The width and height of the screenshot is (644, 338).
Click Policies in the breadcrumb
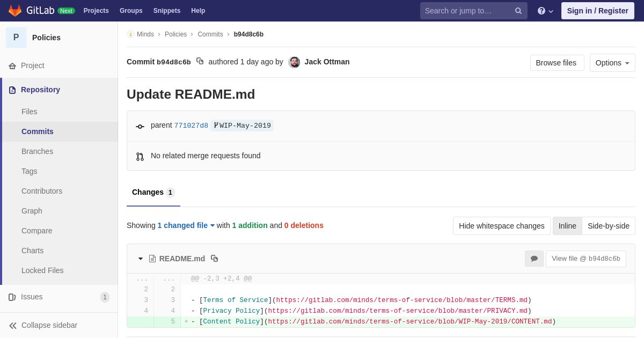point(175,34)
